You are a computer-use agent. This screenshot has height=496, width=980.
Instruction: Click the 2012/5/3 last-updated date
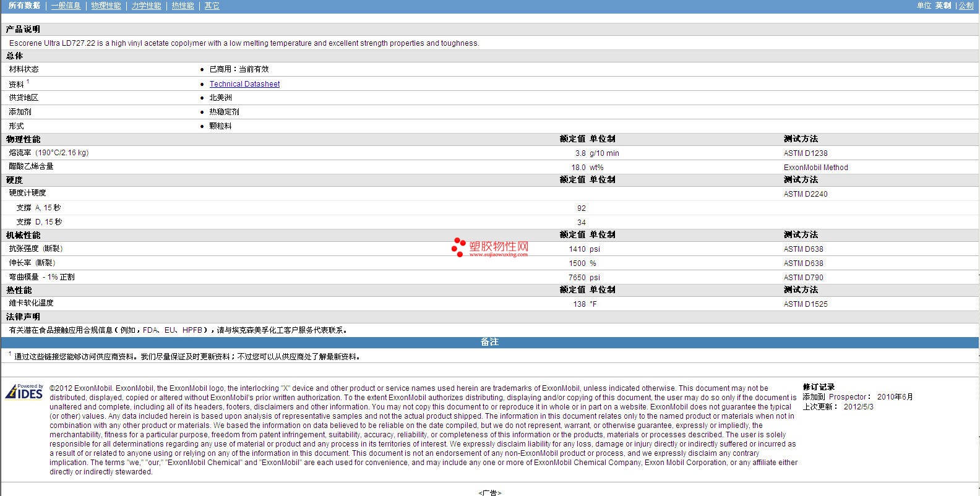pos(858,407)
